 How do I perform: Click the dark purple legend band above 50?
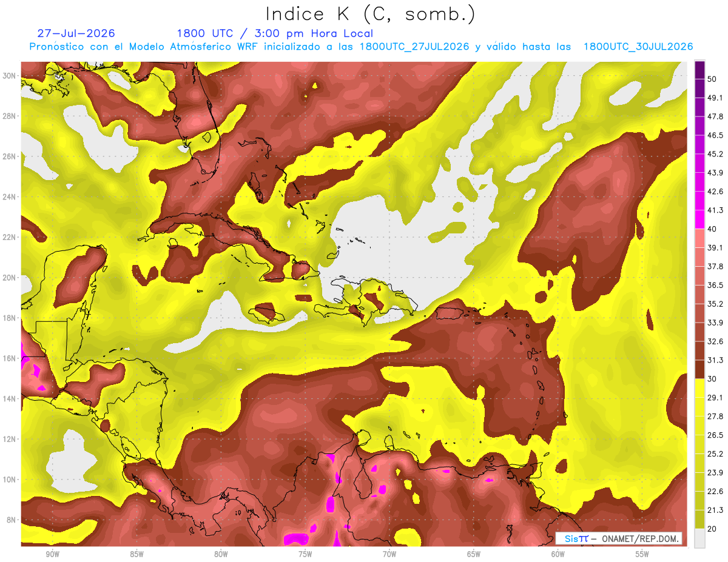699,70
